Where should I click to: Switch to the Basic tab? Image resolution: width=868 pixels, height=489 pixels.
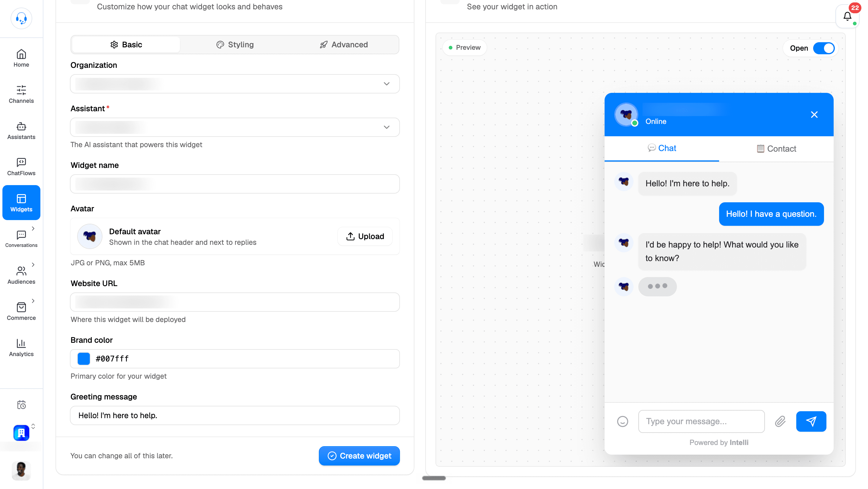(126, 45)
